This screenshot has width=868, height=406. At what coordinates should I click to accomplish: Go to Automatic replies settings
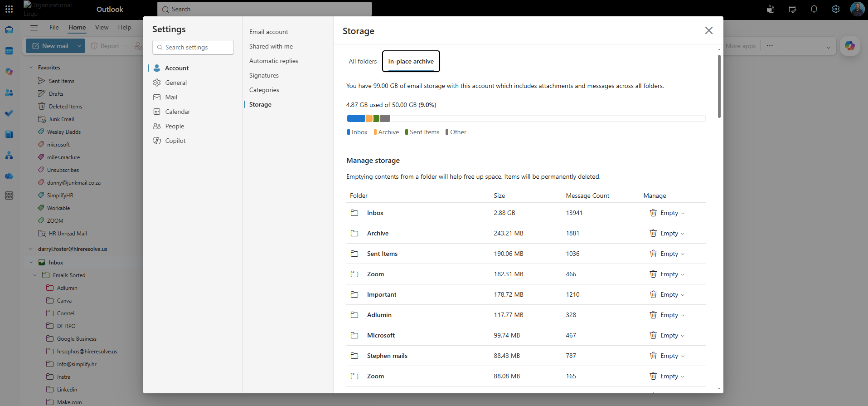coord(274,61)
